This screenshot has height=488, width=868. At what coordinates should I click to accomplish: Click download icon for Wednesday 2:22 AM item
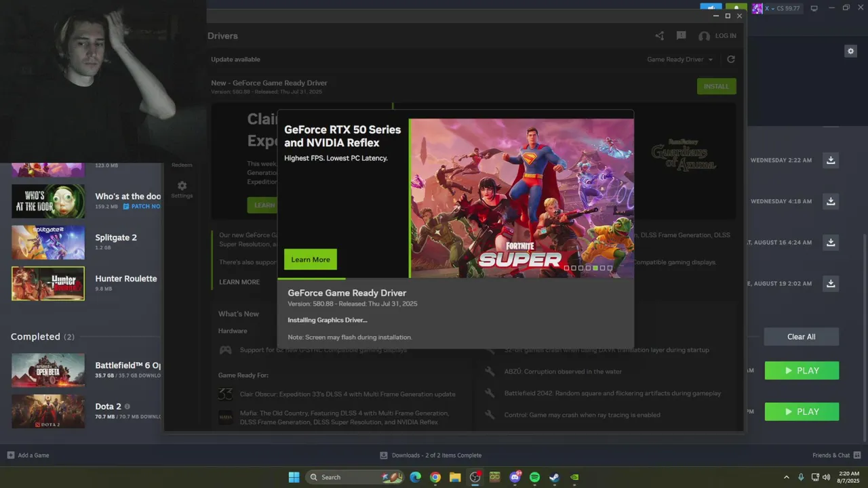pyautogui.click(x=831, y=161)
